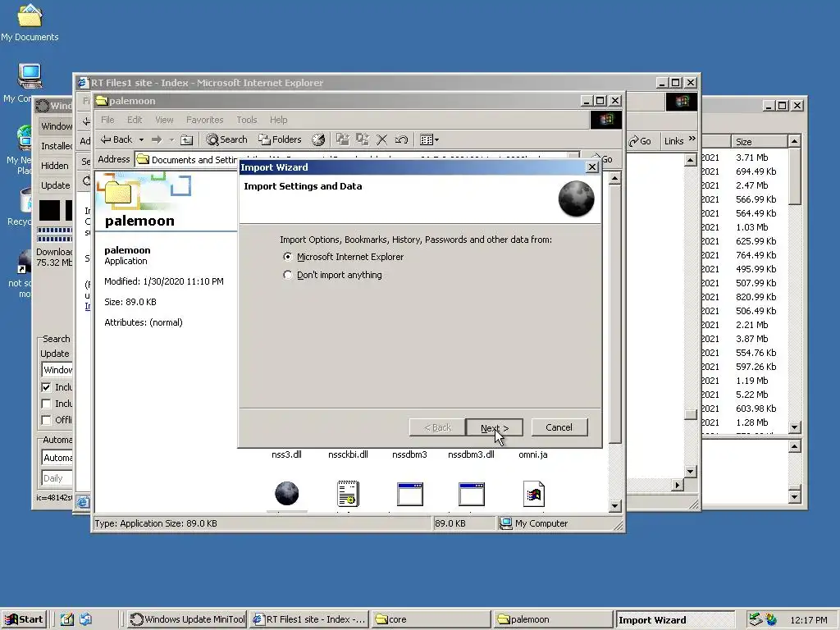
Task: Select the 5.22 Mb size cell
Action: point(751,395)
